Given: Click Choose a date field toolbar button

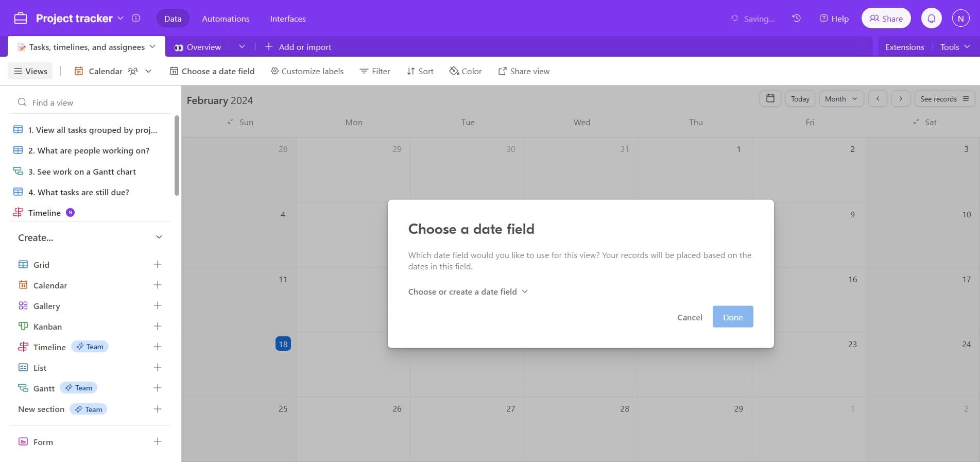Looking at the screenshot, I should tap(212, 71).
